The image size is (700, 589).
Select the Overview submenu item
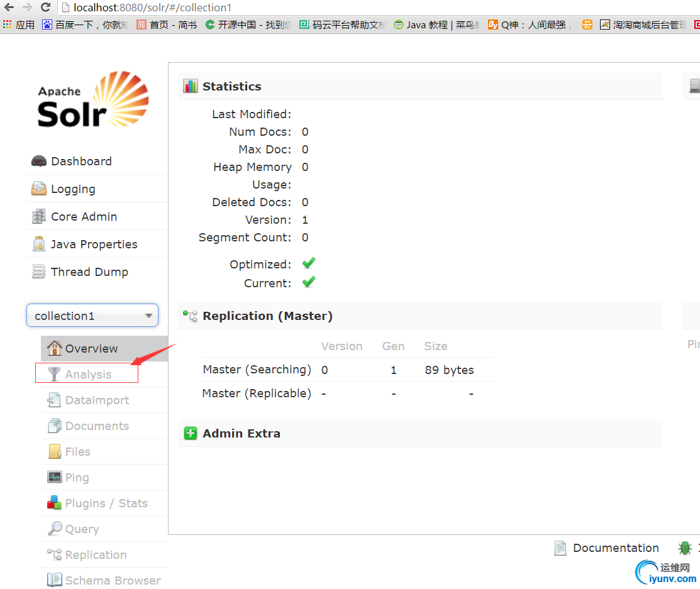(x=104, y=348)
